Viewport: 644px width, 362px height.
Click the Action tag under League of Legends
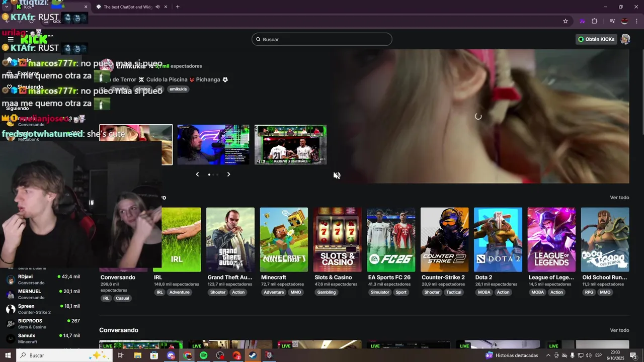(x=556, y=292)
